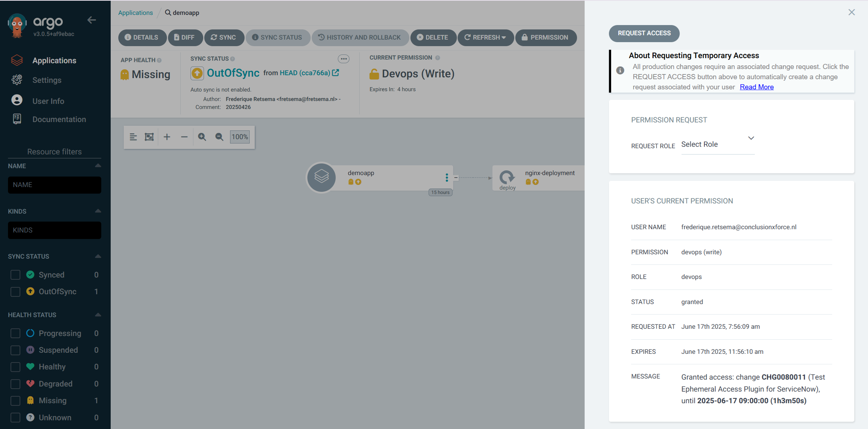Select the nginx-deployment node

tap(539, 178)
